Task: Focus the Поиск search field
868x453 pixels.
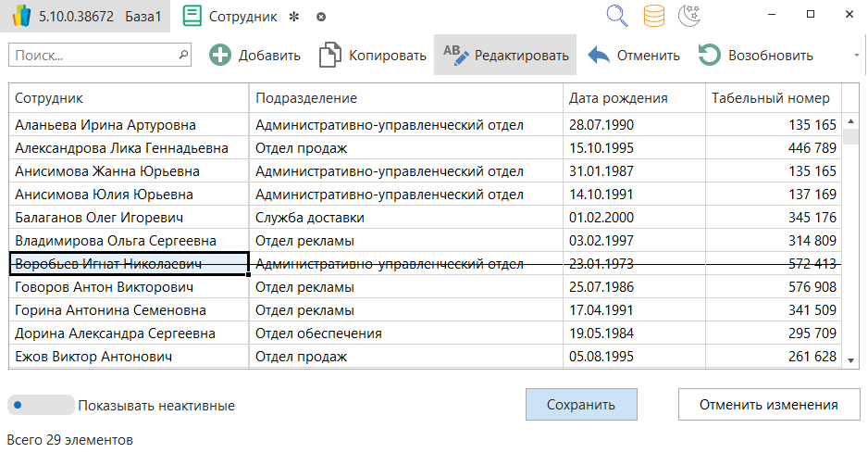Action: (93, 56)
